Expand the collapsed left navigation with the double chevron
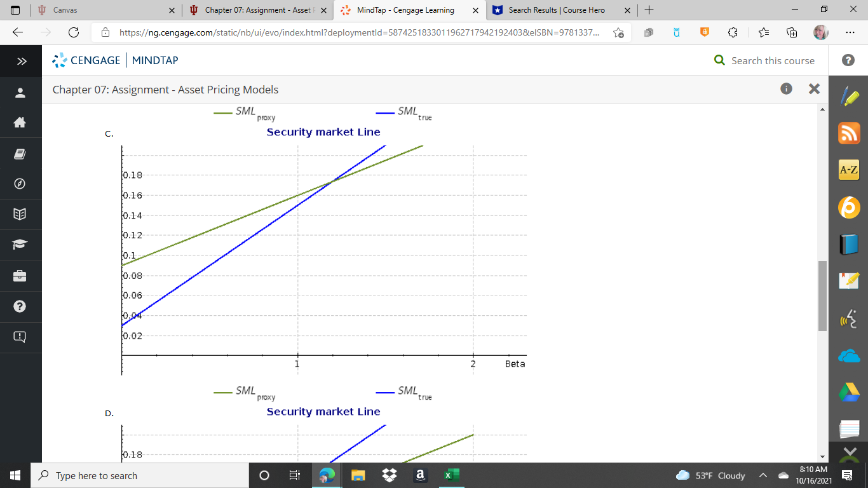 pos(21,61)
